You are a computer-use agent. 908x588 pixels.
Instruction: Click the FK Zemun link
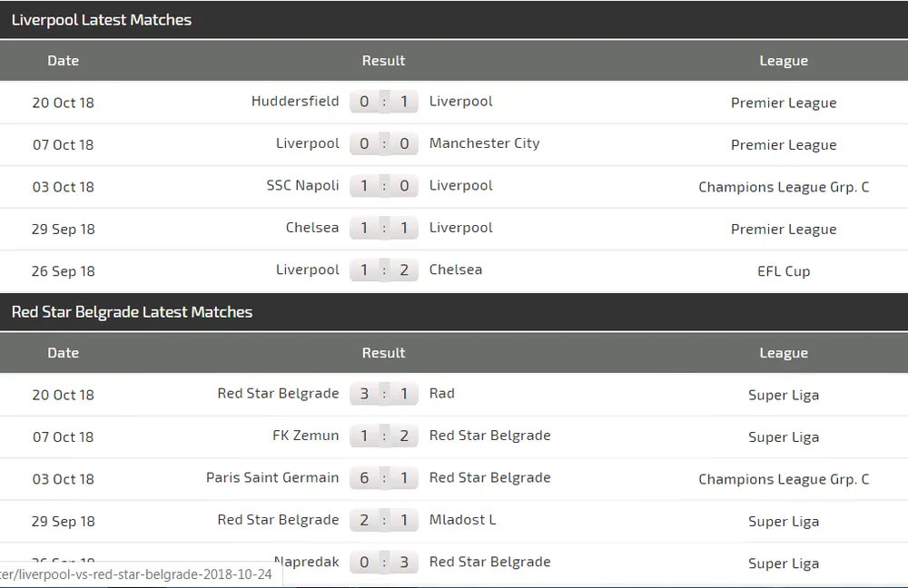(x=307, y=436)
